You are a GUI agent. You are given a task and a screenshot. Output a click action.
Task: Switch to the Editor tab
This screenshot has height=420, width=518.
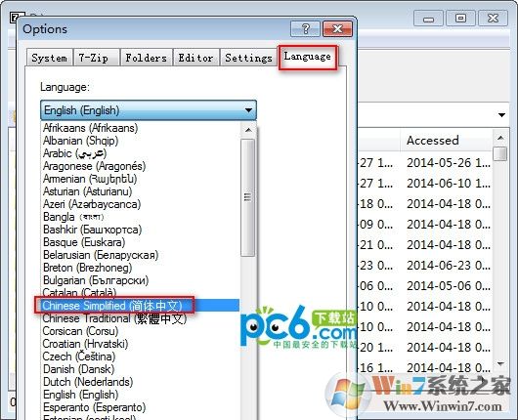(195, 58)
